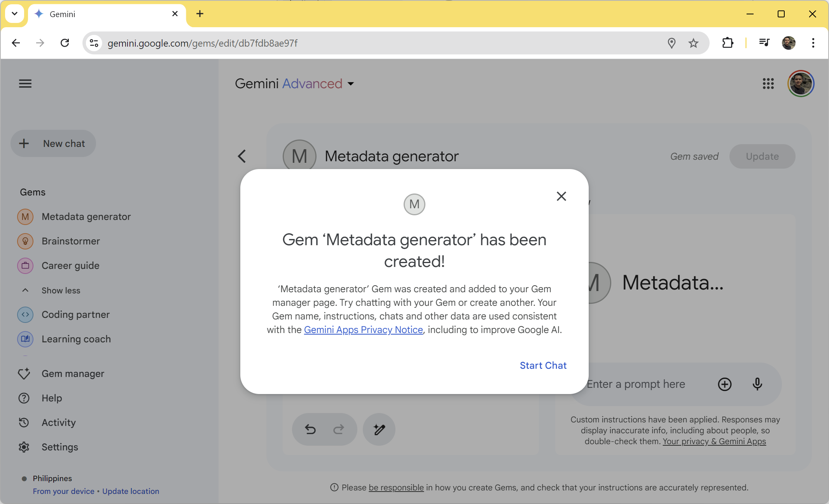
Task: Open Activity page
Action: [x=58, y=422]
